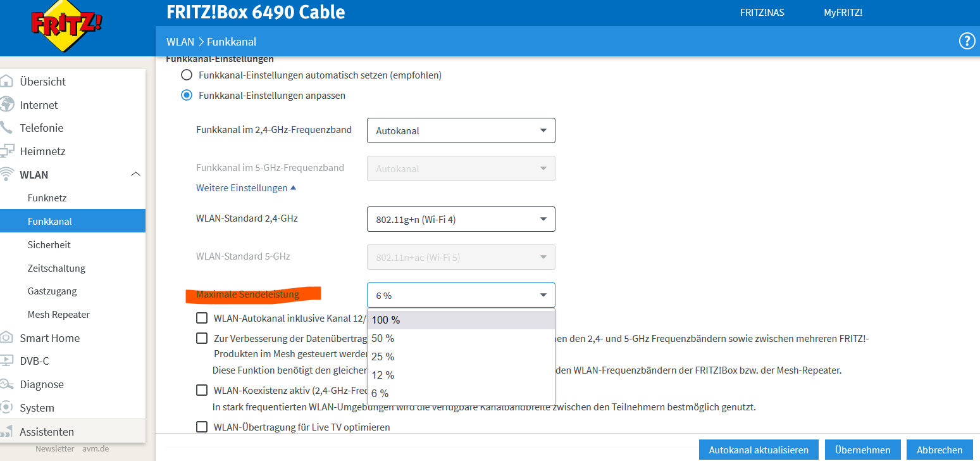Screen dimensions: 980x461
Task: Click the Diagnose pulse icon
Action: point(6,384)
